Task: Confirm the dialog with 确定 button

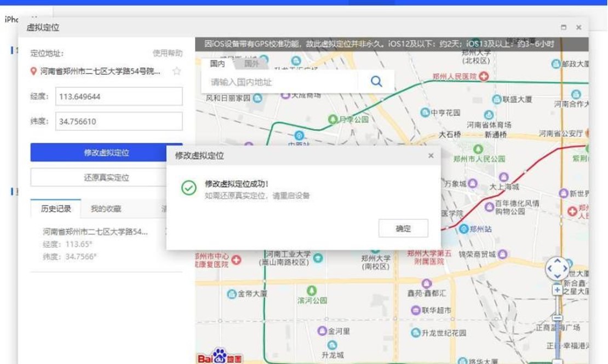Action: tap(403, 228)
